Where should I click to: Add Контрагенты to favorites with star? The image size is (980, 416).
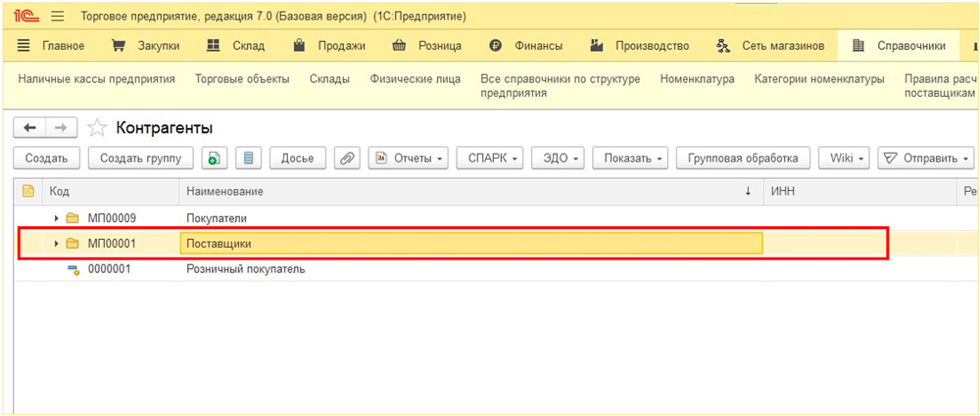pos(97,128)
